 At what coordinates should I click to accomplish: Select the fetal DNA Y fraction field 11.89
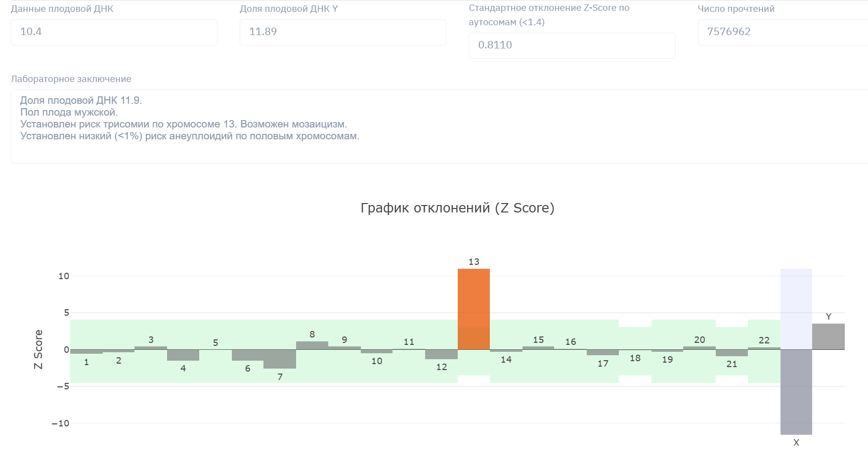tap(343, 32)
